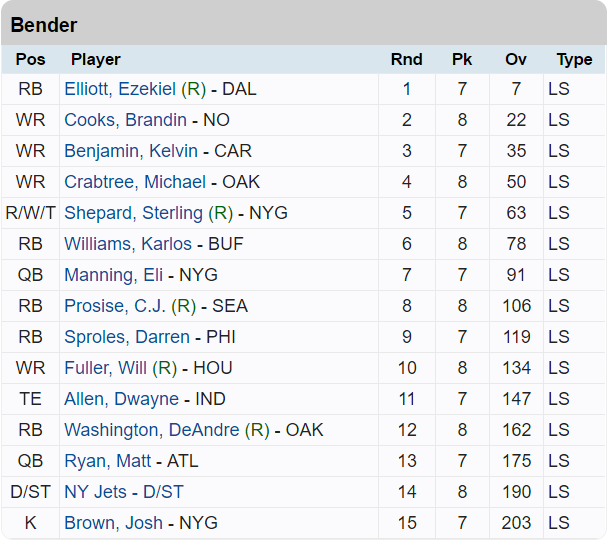Screen dimensions: 608x548
Task: Click the Ov column header
Action: coord(516,60)
